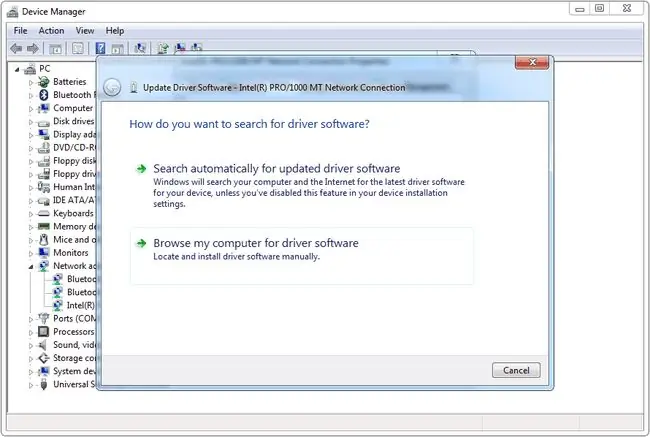Viewport: 650px width, 437px height.
Task: Collapse the PC root node arrow
Action: (17, 69)
